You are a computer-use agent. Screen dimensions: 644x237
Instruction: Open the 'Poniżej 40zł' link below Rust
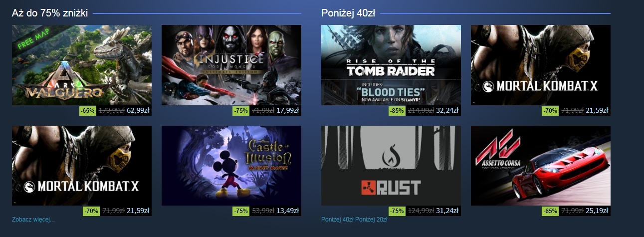337,219
